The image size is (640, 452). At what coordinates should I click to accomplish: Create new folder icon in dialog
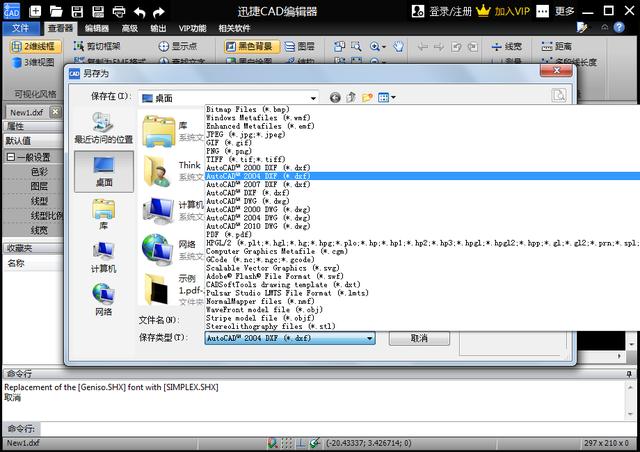click(x=367, y=97)
